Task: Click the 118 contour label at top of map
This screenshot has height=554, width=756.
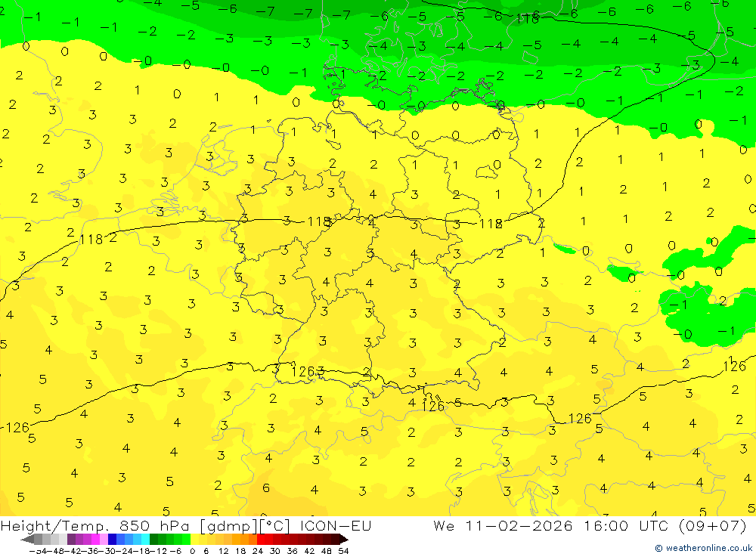Action: 528,19
